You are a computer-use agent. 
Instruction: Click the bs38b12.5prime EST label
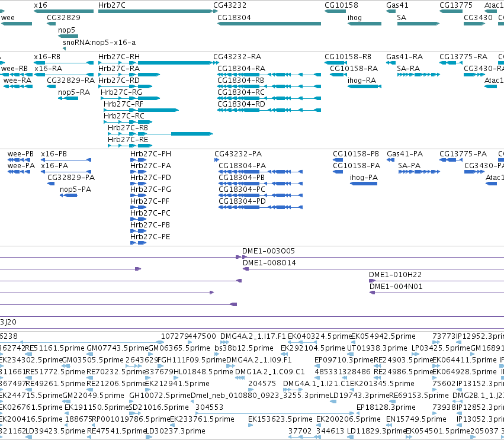click(244, 348)
